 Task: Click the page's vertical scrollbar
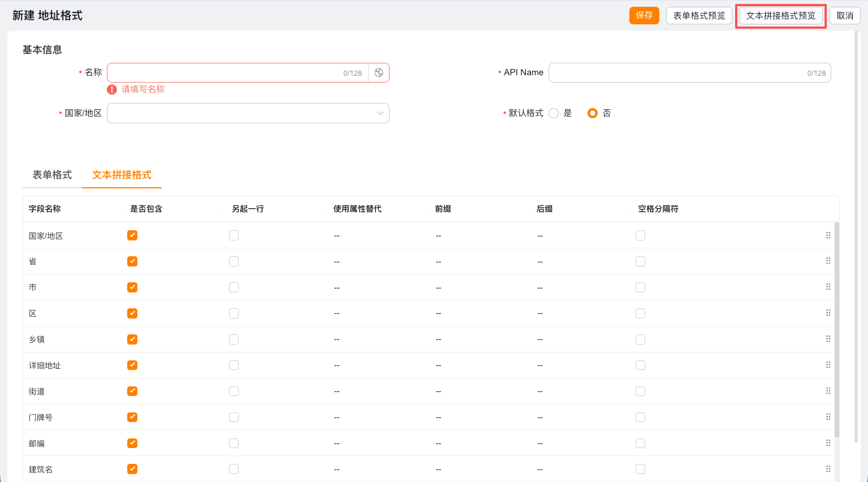pyautogui.click(x=857, y=236)
